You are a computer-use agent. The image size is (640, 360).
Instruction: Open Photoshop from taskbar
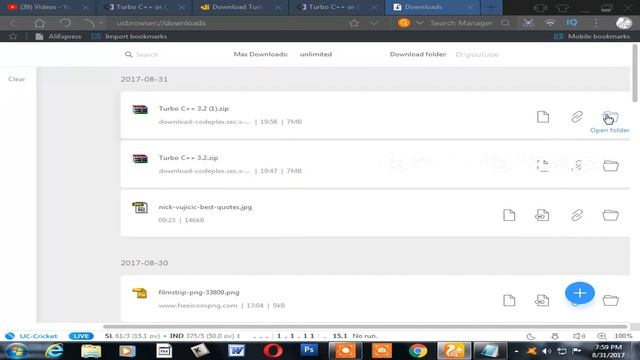click(x=309, y=351)
